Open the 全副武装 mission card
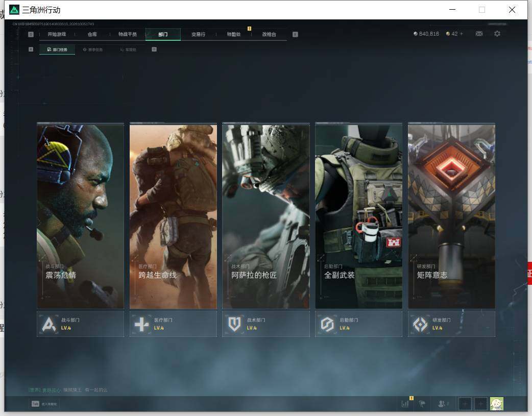 [358, 216]
